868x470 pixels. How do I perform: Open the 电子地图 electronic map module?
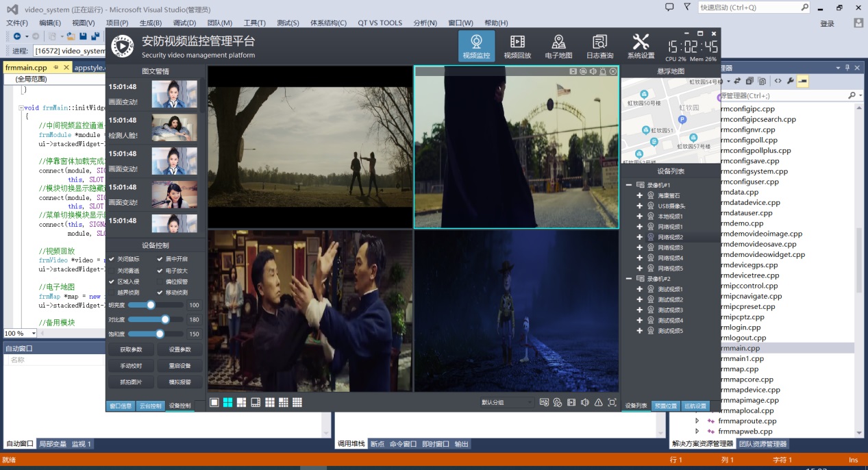coord(558,46)
